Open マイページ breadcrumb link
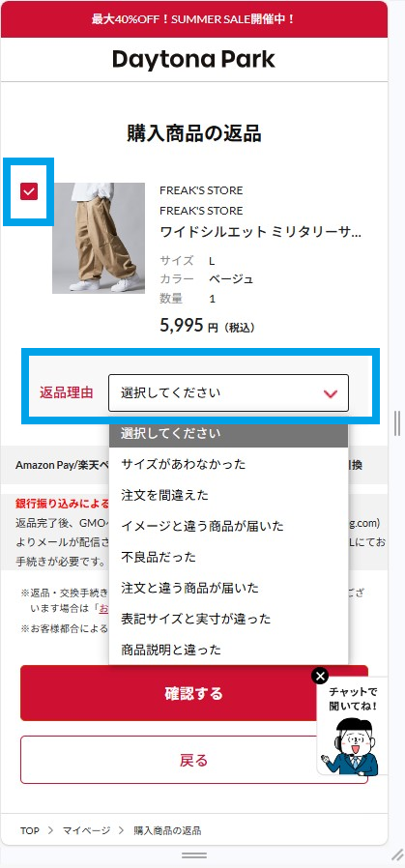 [x=86, y=830]
